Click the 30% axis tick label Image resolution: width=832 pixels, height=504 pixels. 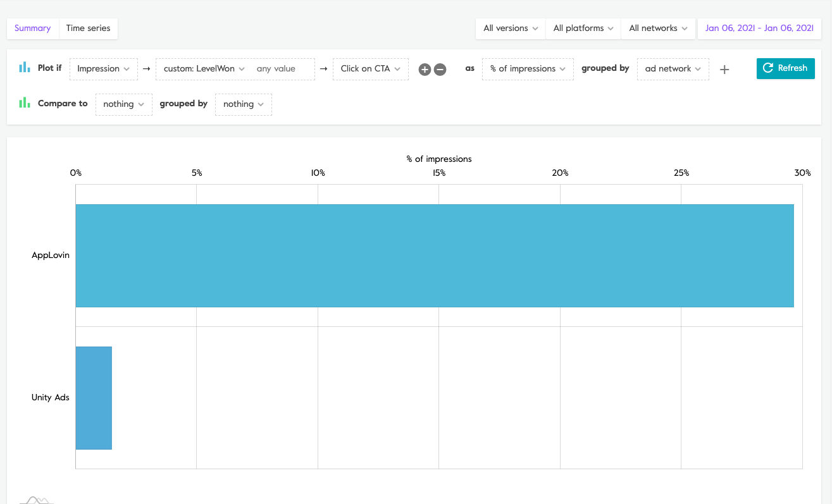(802, 173)
